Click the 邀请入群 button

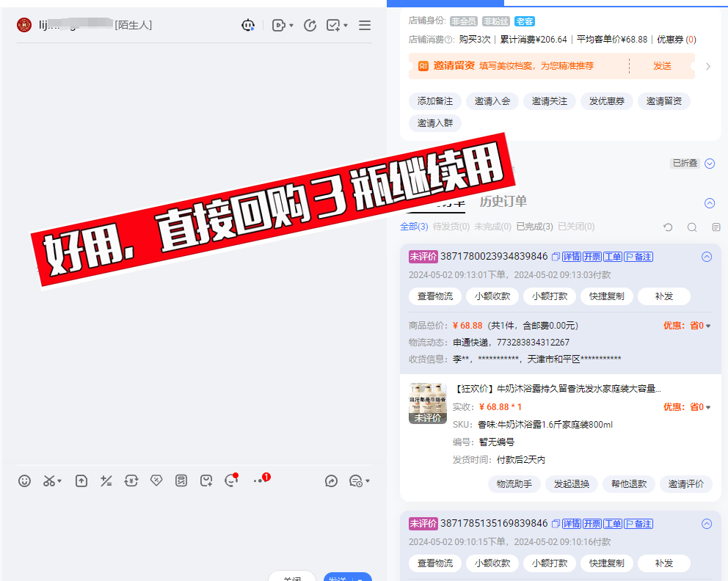point(435,123)
